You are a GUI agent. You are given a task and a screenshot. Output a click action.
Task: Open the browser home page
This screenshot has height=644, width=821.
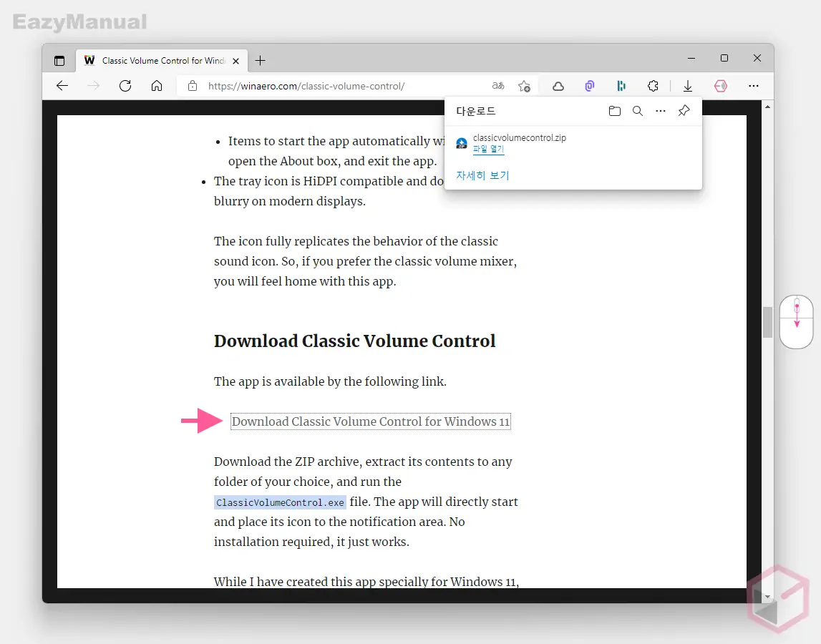coord(157,86)
